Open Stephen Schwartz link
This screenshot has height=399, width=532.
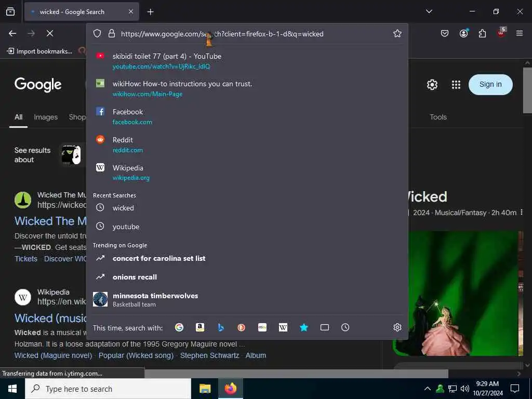pyautogui.click(x=210, y=355)
